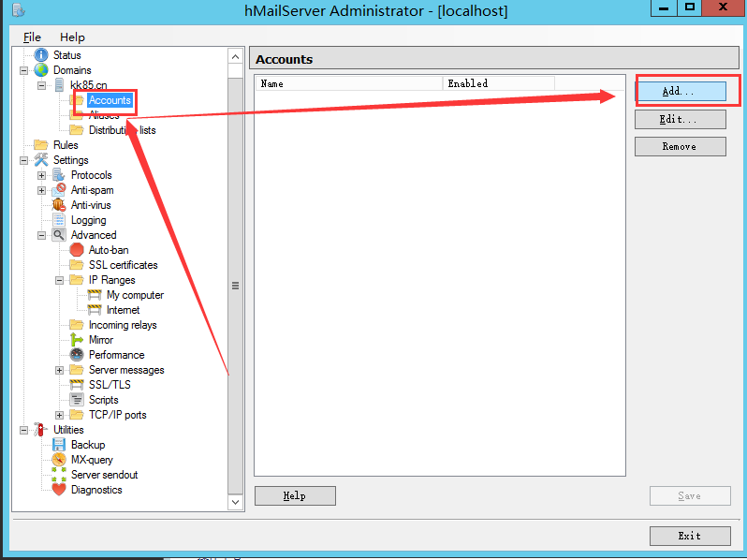Click the Anti-spam envelope icon
747x560 pixels.
pyautogui.click(x=59, y=190)
